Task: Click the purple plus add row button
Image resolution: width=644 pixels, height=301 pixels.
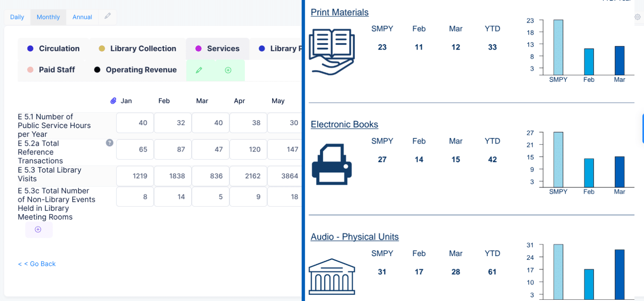Action: pyautogui.click(x=38, y=230)
